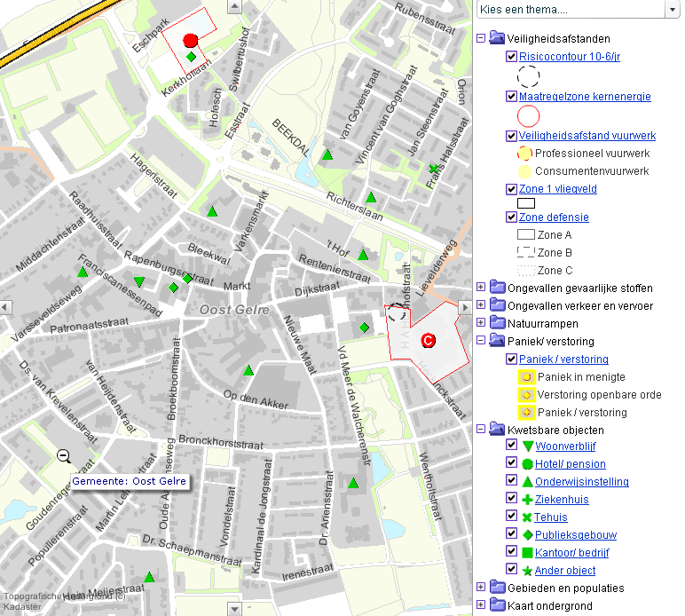Click the green triangle at Op den Akker
685x616 pixels.
[x=248, y=370]
